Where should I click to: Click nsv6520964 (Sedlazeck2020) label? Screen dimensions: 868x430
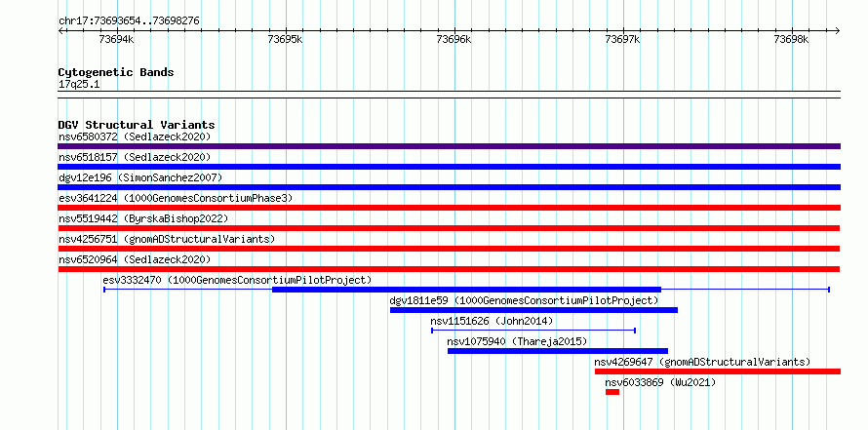[135, 259]
